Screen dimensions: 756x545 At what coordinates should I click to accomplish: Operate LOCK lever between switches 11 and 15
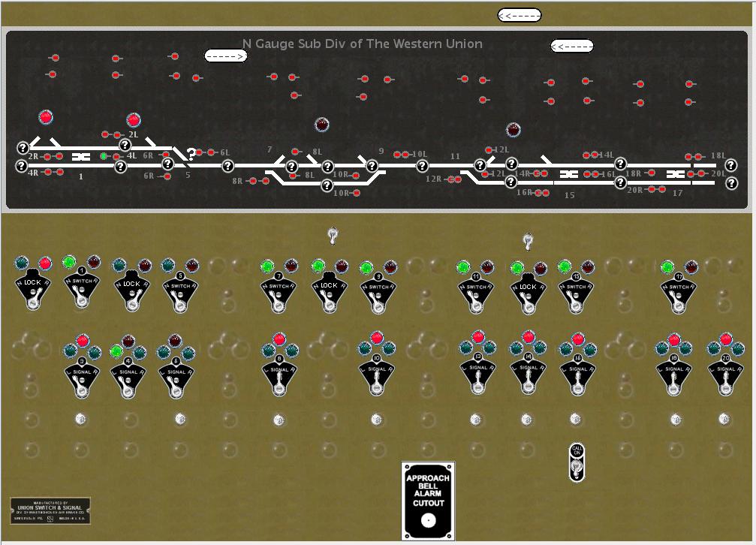pyautogui.click(x=528, y=294)
